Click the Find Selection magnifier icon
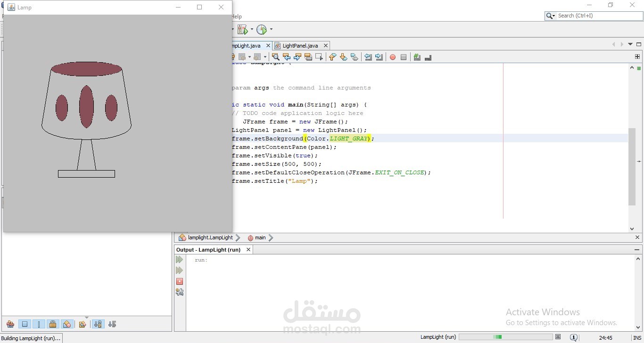 pos(276,57)
